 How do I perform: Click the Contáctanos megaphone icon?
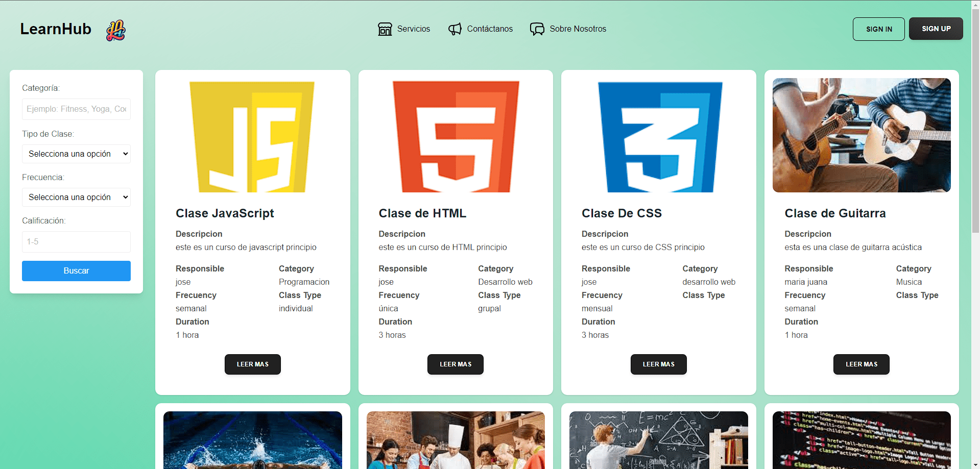point(455,29)
